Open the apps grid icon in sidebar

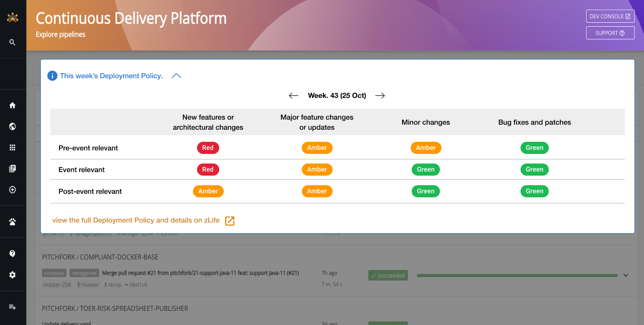click(13, 147)
